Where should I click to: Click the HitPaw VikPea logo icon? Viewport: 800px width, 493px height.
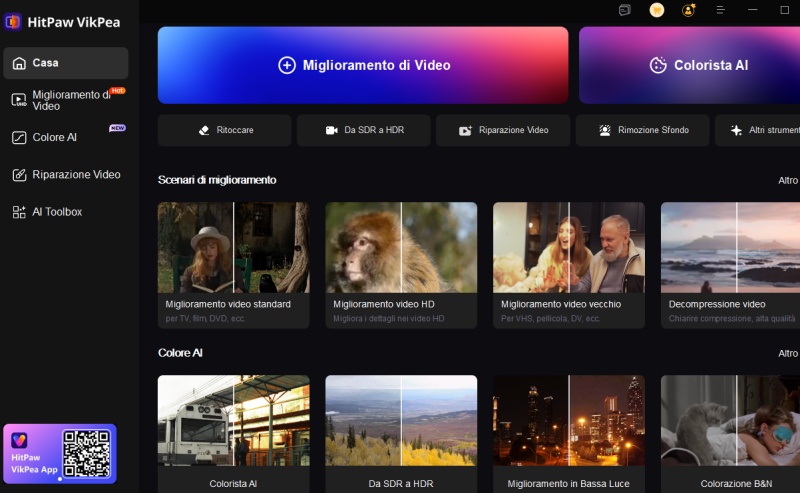13,21
